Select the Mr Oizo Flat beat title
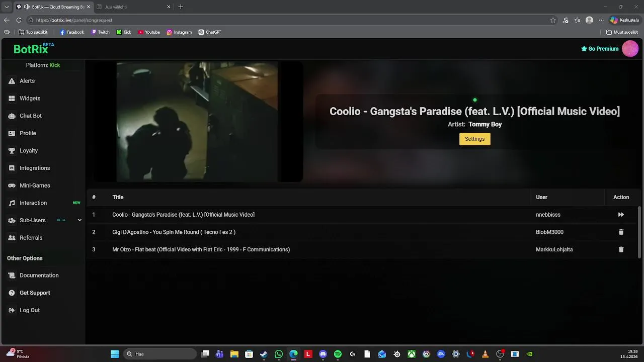The height and width of the screenshot is (362, 644). 201,249
